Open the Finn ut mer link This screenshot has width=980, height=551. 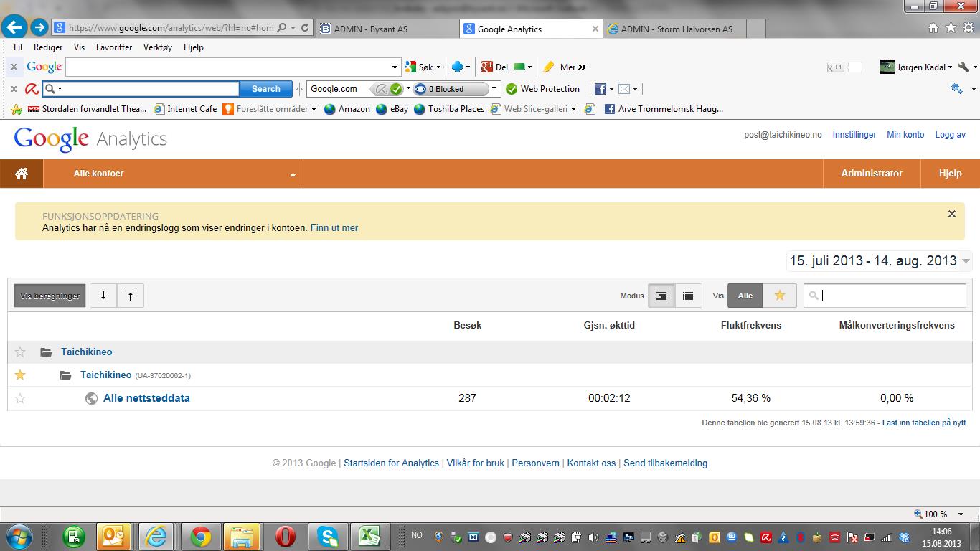click(x=334, y=227)
